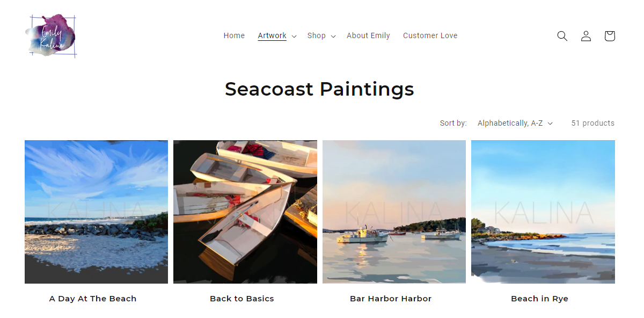
Task: Click the A Day At The Beach title link
Action: (x=93, y=299)
